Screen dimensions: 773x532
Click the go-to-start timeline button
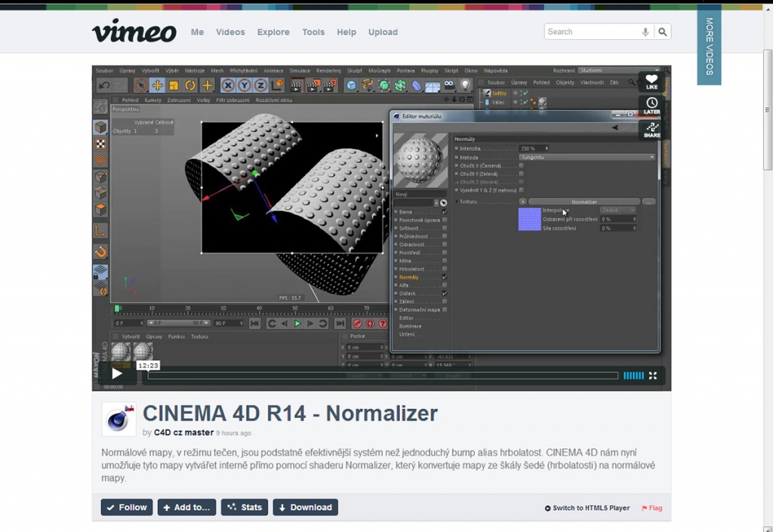point(254,324)
